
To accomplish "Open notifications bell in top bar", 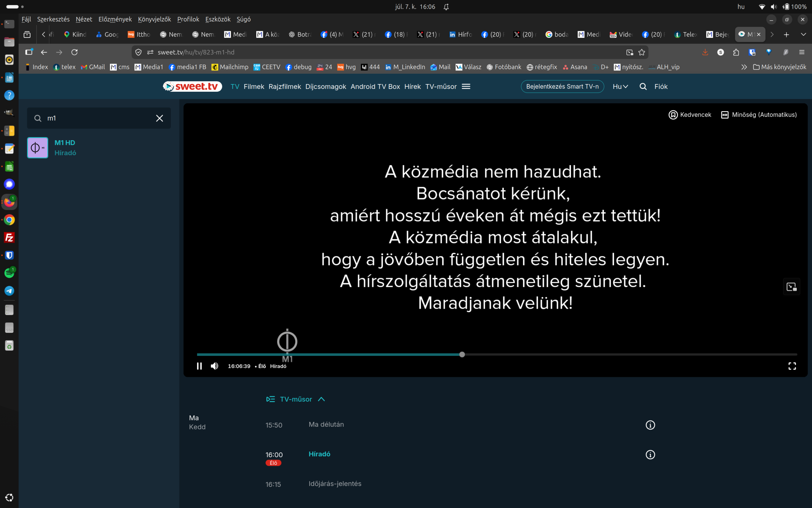I will point(446,7).
